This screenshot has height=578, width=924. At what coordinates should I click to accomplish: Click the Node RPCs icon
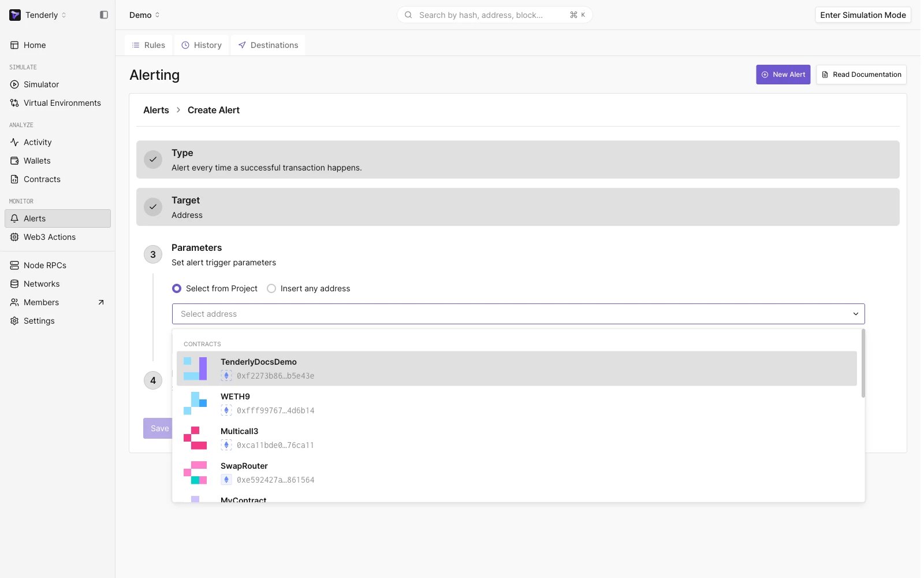tap(14, 265)
